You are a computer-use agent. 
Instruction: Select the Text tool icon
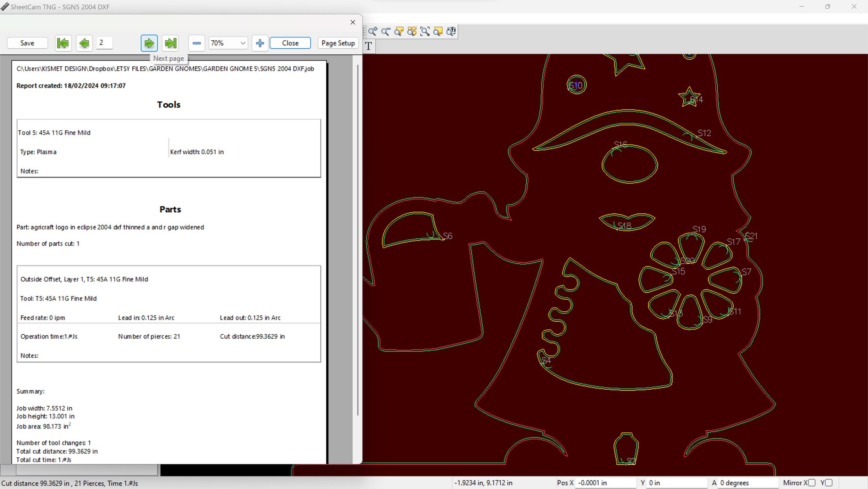[x=369, y=46]
